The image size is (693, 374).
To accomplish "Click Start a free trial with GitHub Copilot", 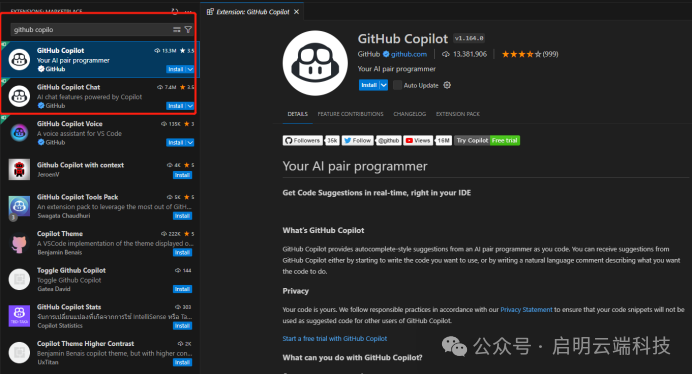I will pyautogui.click(x=335, y=339).
